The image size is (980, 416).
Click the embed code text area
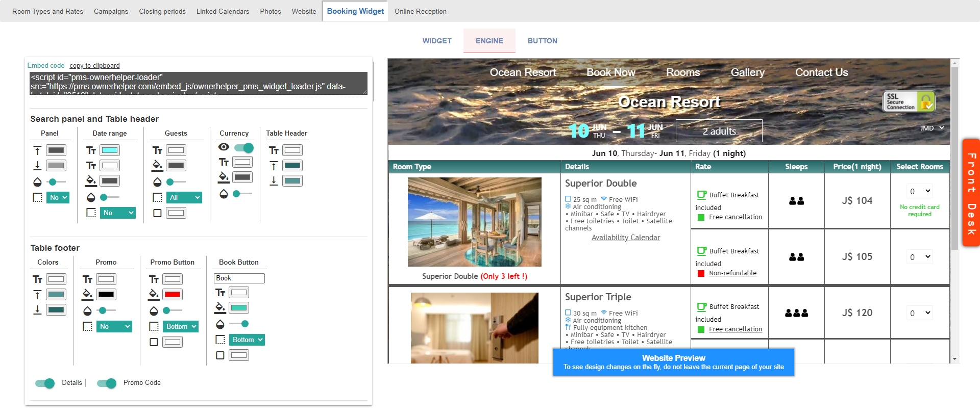[x=199, y=83]
